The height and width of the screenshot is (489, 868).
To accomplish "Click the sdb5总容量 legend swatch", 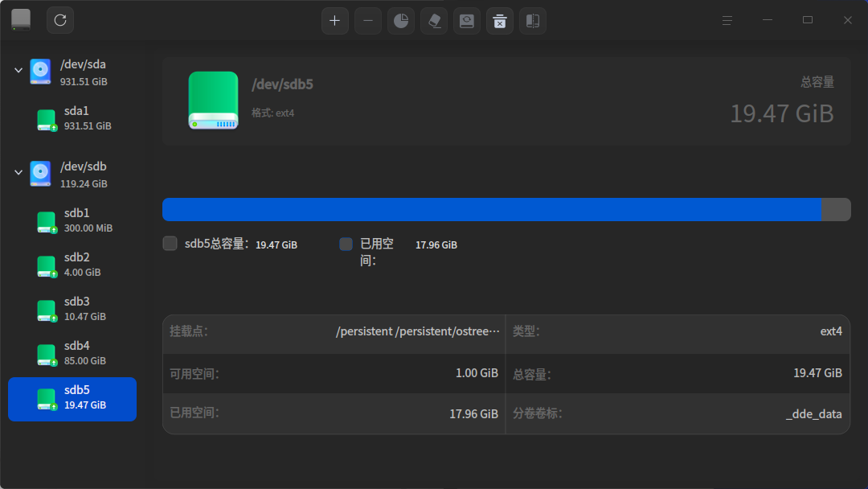I will point(170,243).
